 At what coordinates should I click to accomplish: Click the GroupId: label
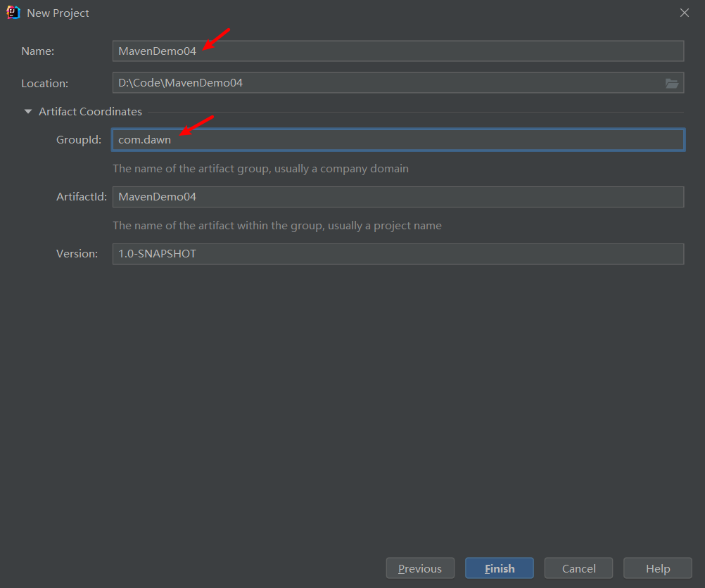[79, 140]
